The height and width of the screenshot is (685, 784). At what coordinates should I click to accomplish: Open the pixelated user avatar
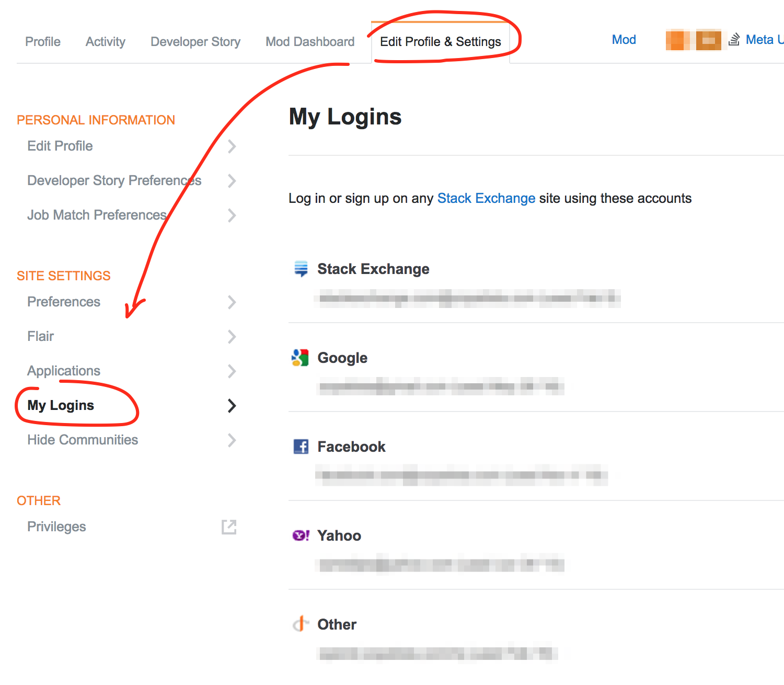(694, 40)
